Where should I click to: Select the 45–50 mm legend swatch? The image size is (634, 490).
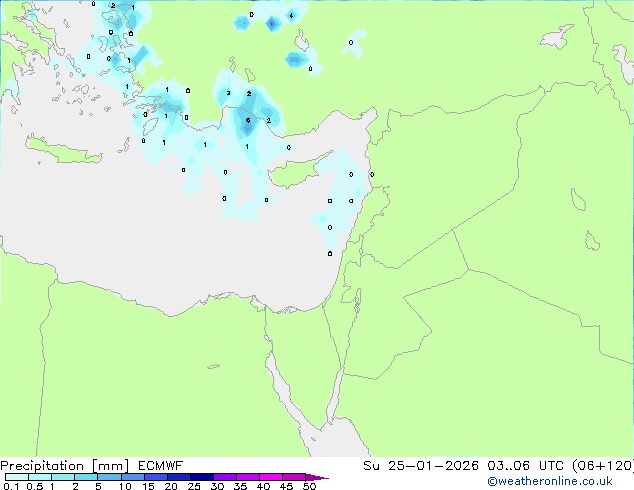(x=294, y=477)
